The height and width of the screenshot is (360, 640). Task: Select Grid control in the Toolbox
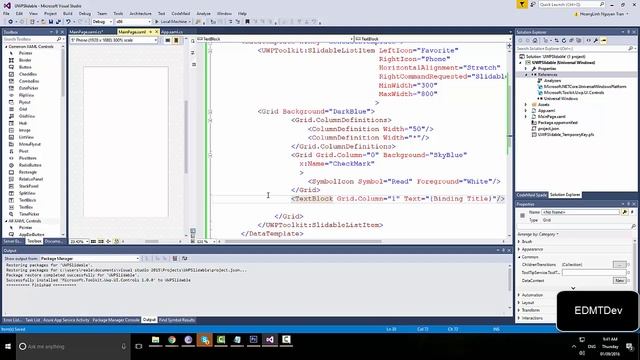[x=23, y=109]
